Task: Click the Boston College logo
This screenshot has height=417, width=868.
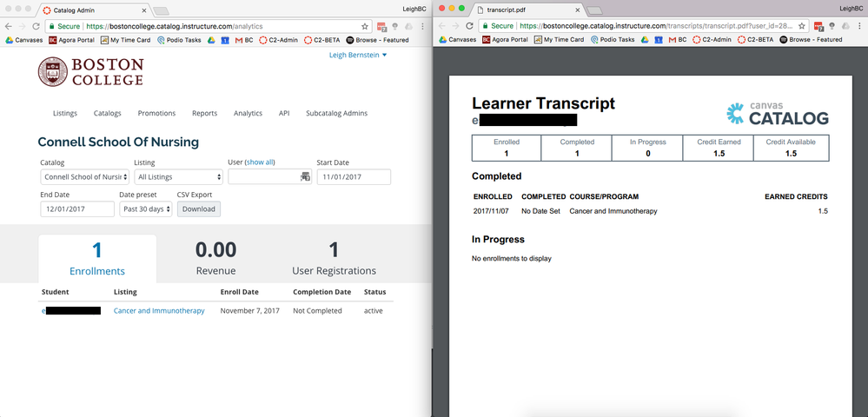Action: (90, 72)
